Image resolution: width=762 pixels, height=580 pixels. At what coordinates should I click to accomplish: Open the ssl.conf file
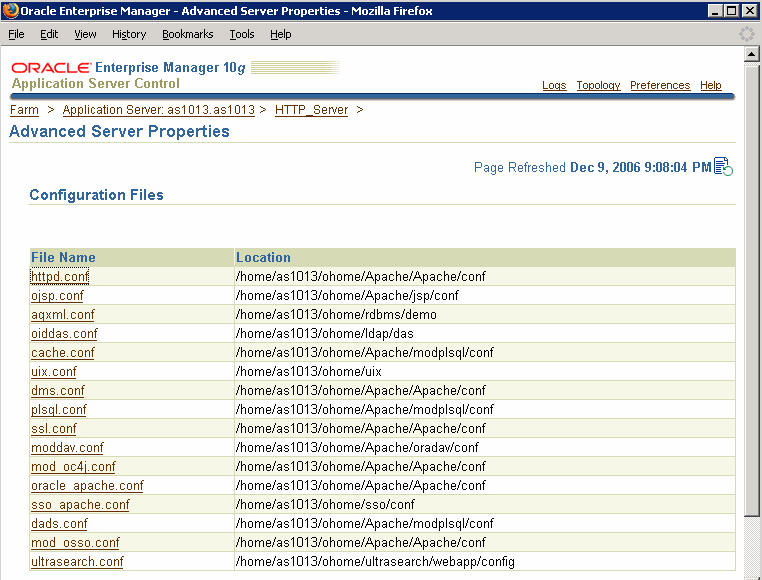53,428
